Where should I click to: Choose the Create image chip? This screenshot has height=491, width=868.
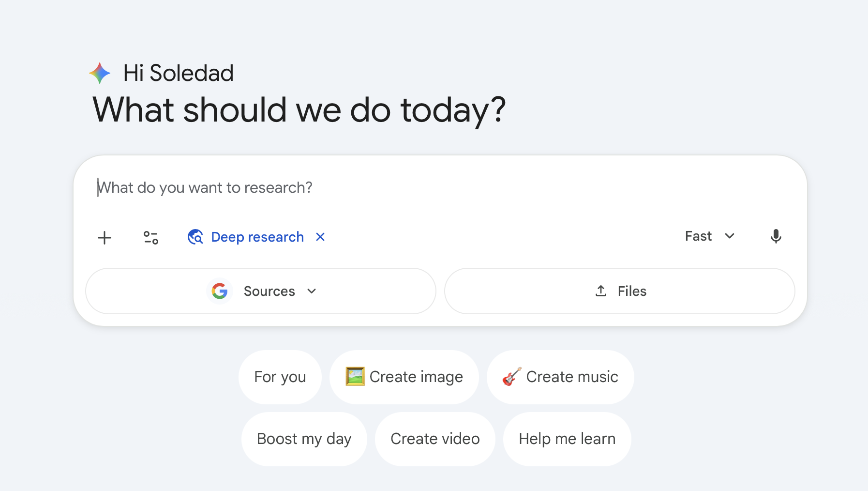coord(404,377)
